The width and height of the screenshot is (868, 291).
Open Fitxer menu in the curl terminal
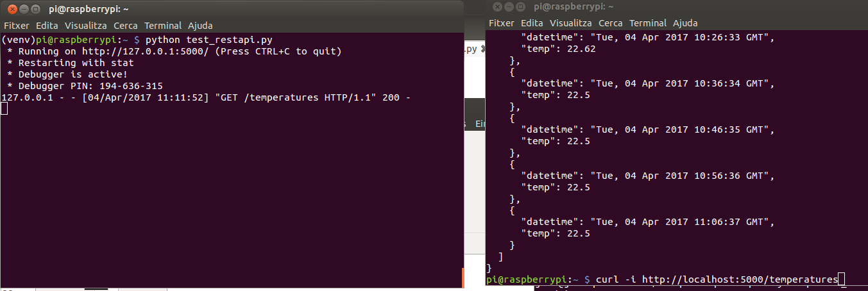[x=502, y=23]
